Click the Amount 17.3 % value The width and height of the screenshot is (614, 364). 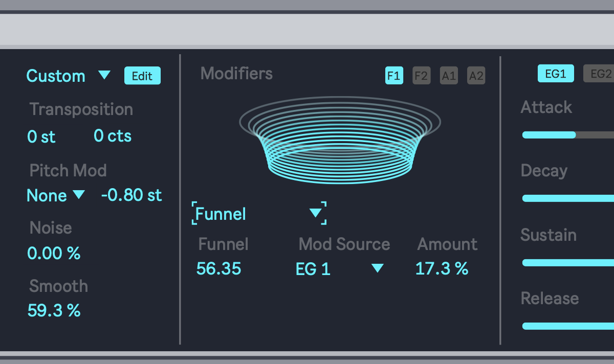click(442, 268)
